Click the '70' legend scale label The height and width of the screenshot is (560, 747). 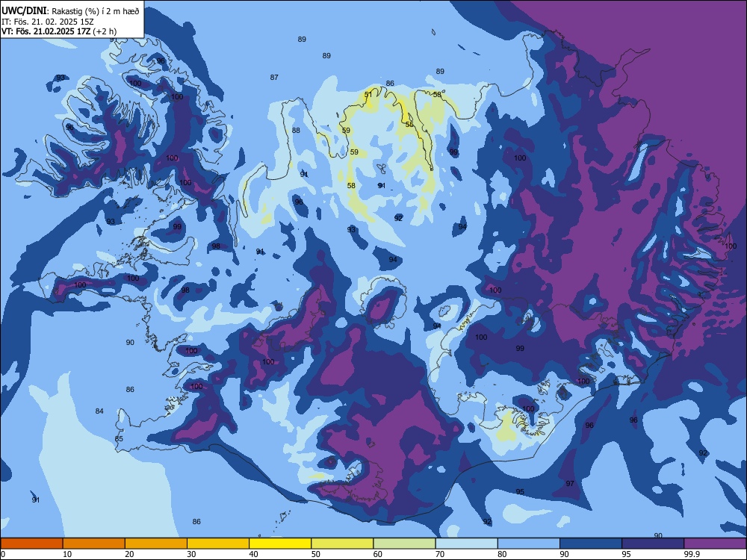coord(440,554)
